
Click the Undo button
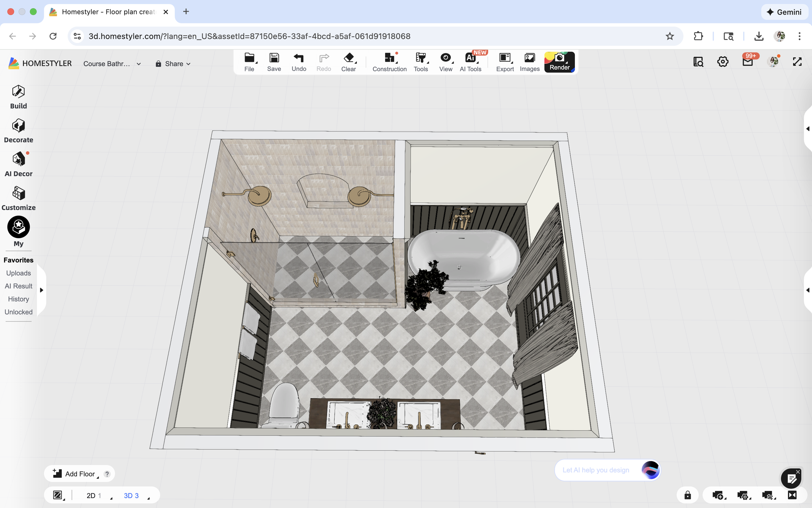click(x=298, y=61)
